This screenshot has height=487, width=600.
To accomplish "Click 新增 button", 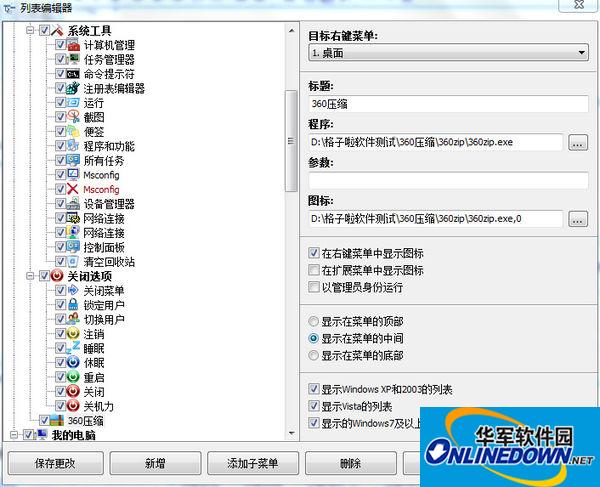I will click(x=155, y=463).
